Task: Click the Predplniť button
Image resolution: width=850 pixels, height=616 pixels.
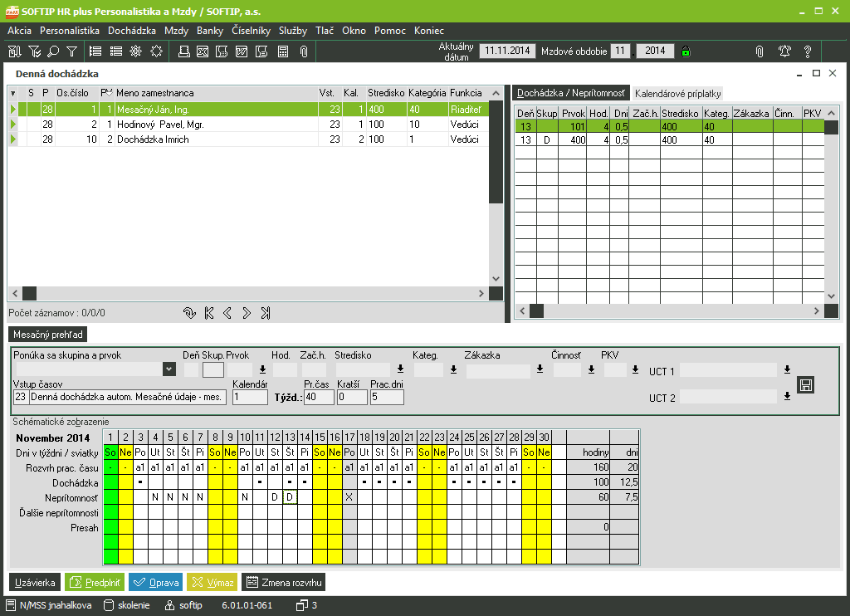Action: (94, 582)
